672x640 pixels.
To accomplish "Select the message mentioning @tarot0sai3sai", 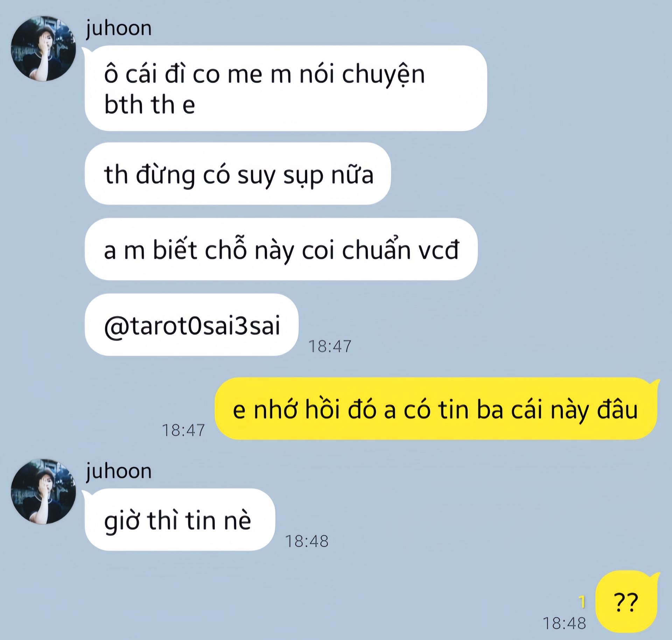I will coord(191,325).
